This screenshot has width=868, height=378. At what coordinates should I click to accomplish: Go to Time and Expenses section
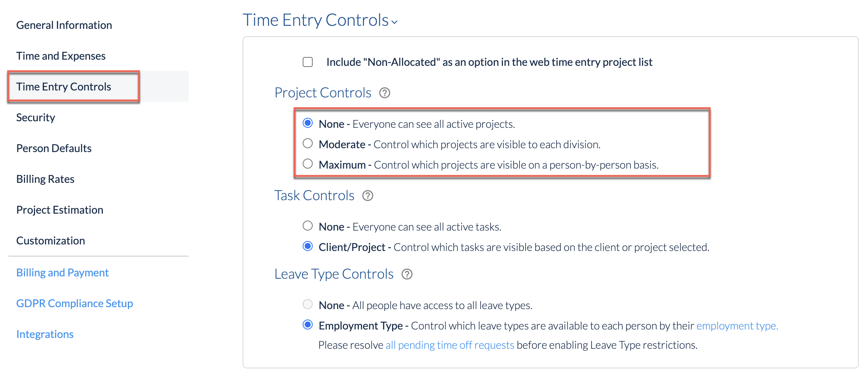click(x=61, y=56)
